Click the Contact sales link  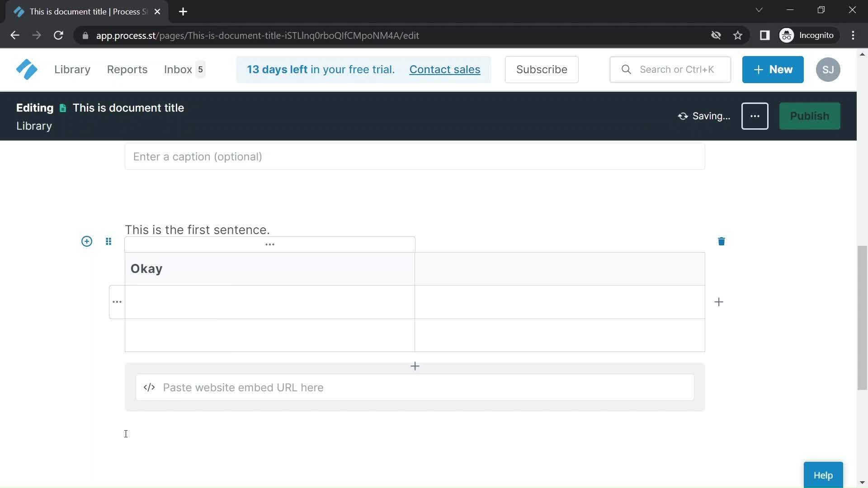[x=445, y=69]
